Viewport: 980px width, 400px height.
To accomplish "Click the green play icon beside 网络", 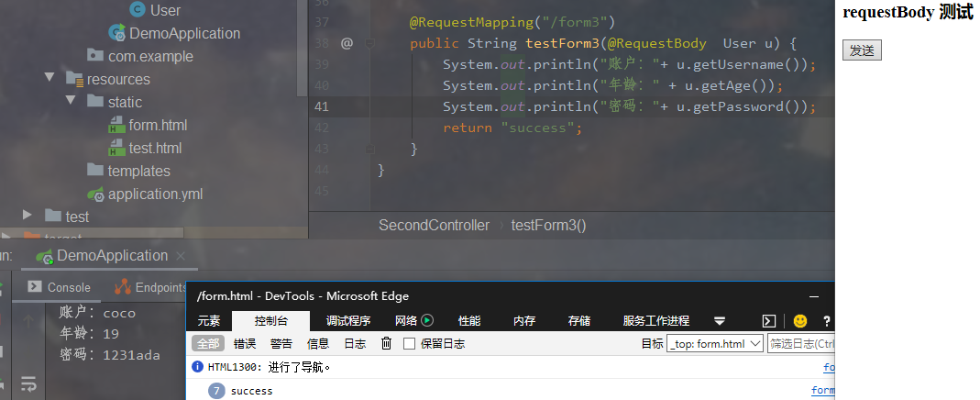I will (x=427, y=320).
